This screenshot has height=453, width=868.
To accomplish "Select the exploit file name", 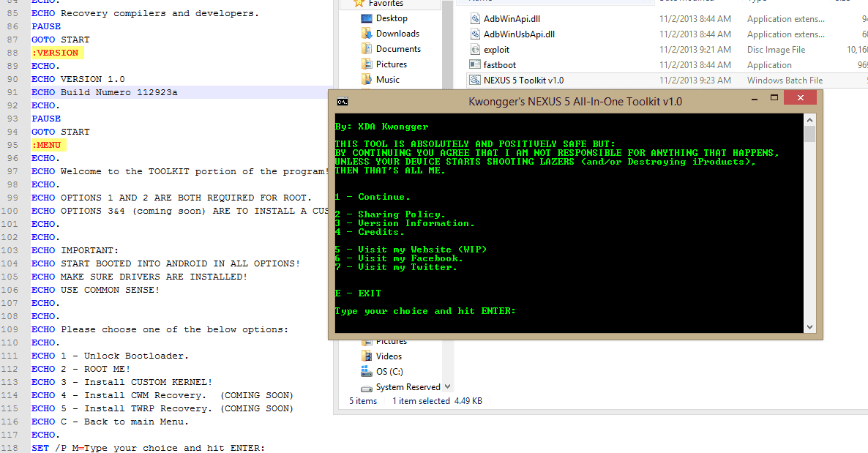I will point(496,50).
